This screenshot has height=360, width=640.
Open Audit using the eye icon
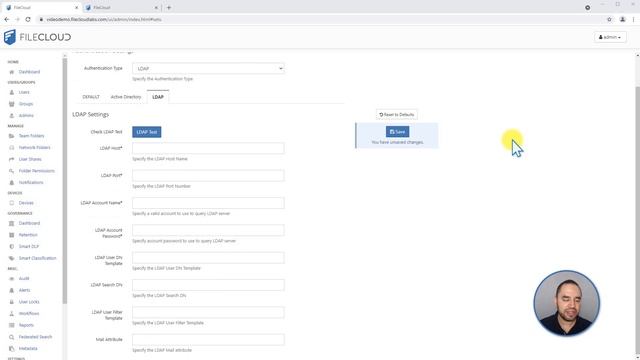[x=11, y=279]
